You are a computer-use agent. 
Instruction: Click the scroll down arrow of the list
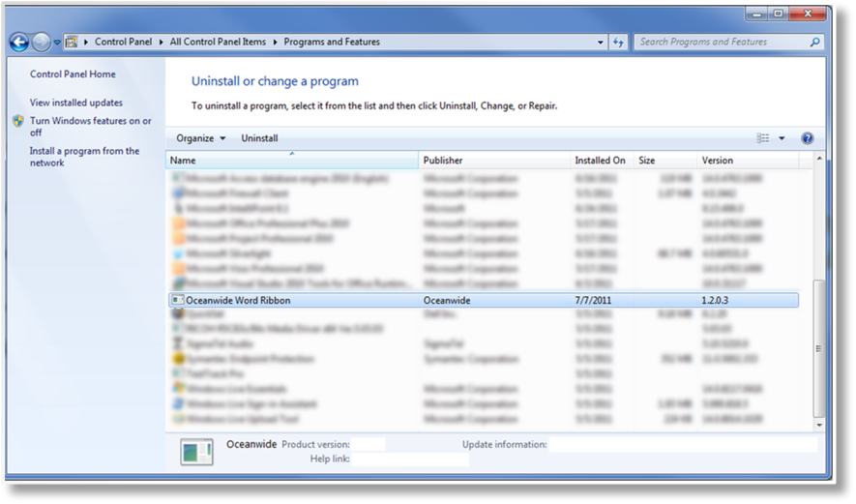819,424
